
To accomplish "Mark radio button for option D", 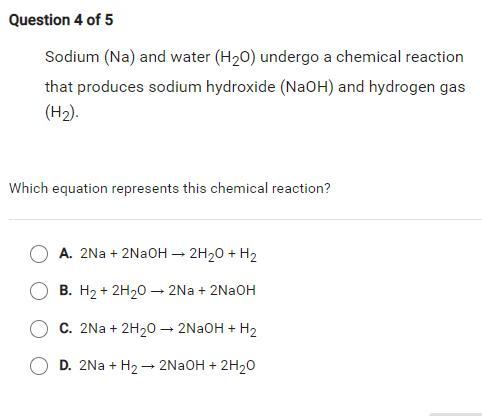I will (x=39, y=366).
